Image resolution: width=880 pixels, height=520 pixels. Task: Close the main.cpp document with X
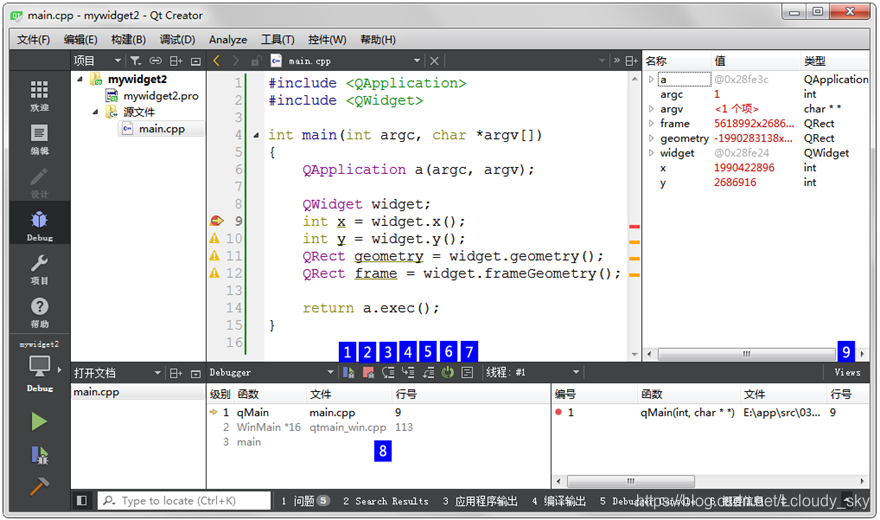[x=434, y=61]
